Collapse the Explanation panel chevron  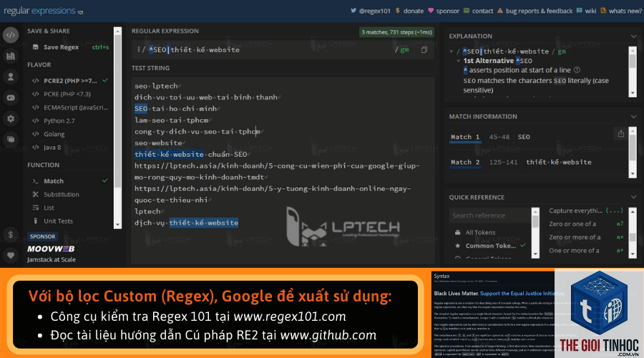coord(633,37)
